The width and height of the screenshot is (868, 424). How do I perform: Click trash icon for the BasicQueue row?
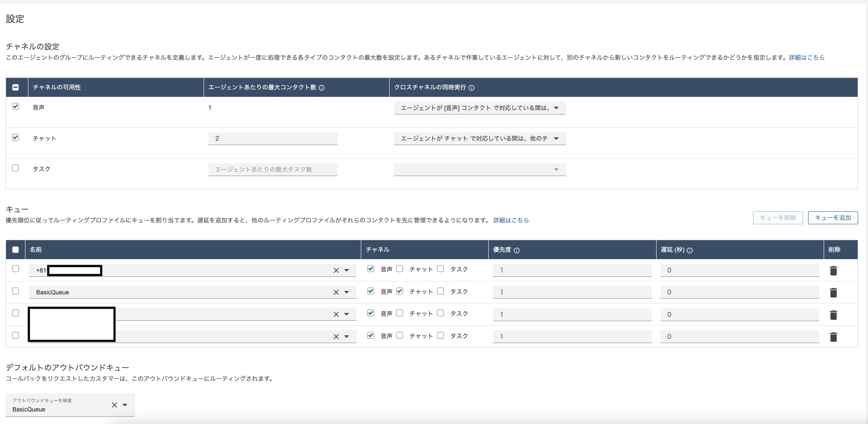coord(833,293)
